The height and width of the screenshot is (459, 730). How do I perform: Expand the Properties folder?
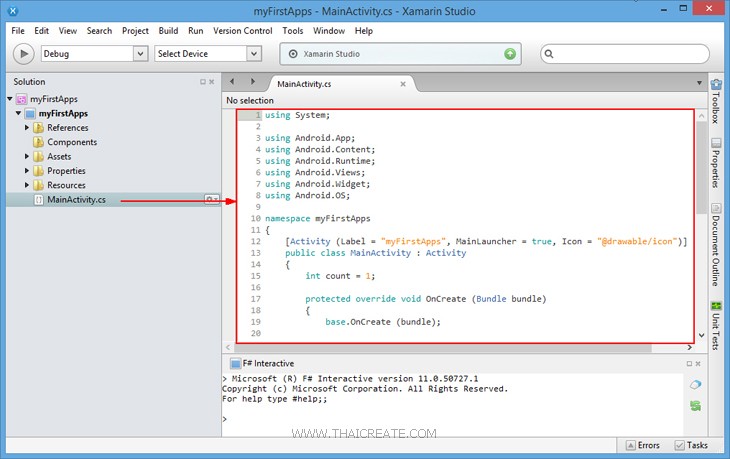[27, 171]
